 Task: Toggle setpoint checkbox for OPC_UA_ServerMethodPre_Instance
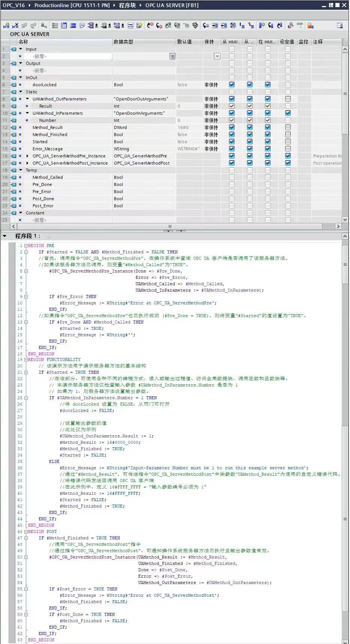[x=288, y=156]
